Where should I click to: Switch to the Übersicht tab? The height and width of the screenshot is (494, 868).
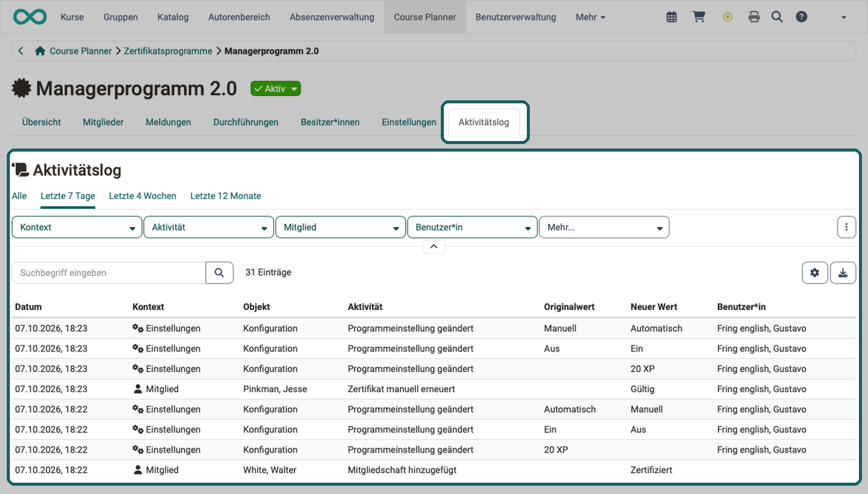click(x=42, y=122)
